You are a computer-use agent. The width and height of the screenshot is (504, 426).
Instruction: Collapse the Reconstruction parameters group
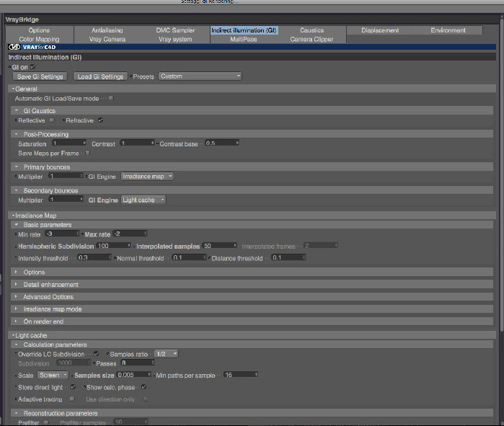pyautogui.click(x=17, y=413)
